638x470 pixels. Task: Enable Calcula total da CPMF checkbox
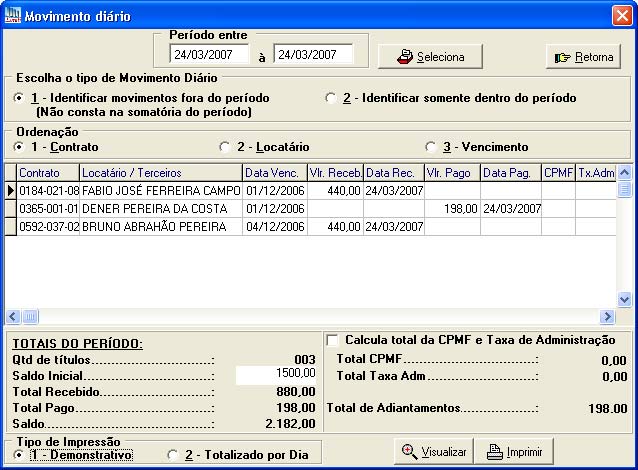click(333, 340)
